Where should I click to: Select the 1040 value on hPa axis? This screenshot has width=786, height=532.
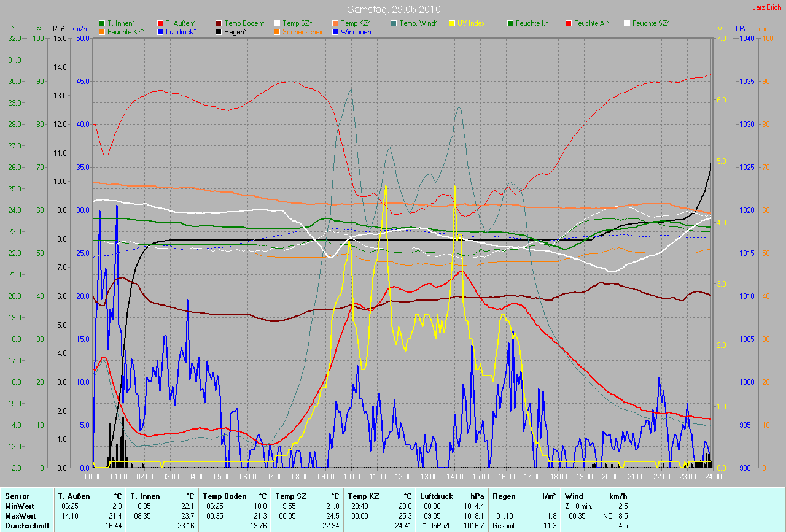click(746, 38)
